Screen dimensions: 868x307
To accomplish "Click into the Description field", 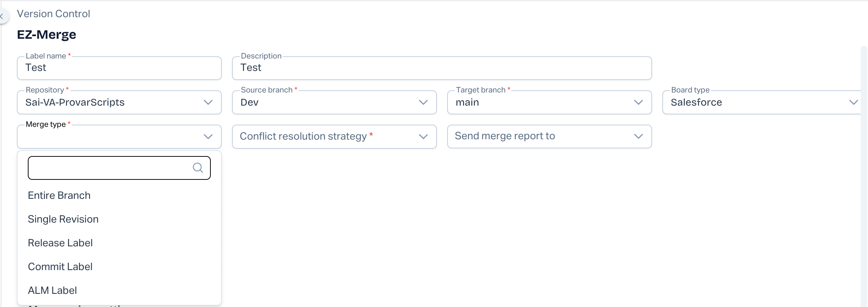I will [441, 68].
